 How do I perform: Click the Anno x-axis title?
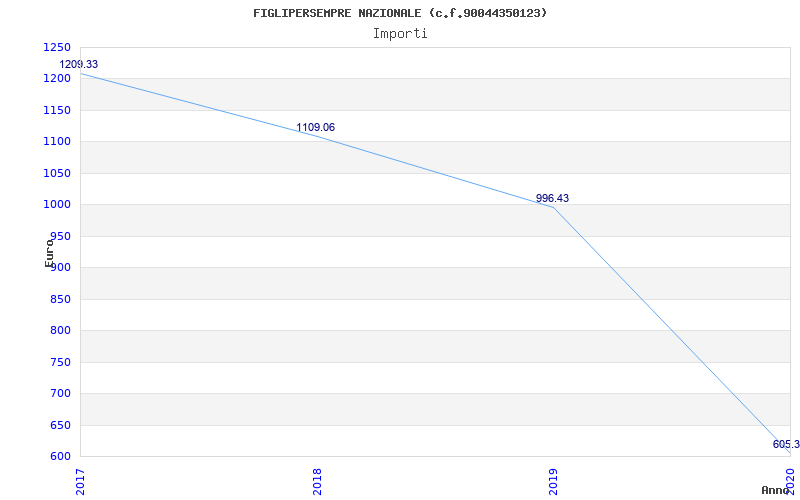tap(775, 490)
